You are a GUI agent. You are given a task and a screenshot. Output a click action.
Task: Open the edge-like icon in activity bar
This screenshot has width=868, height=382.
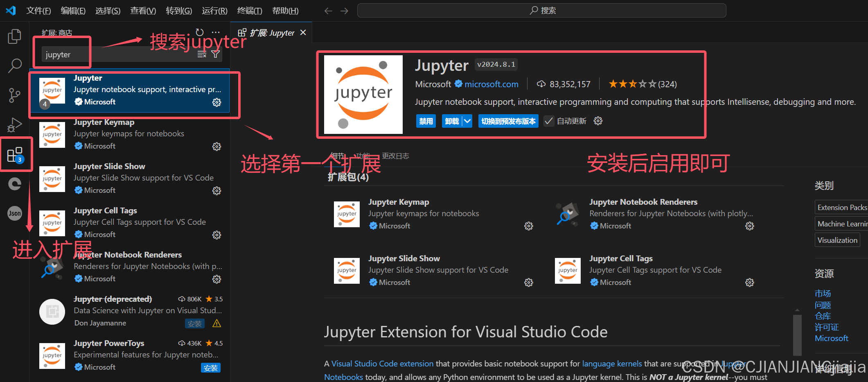15,184
